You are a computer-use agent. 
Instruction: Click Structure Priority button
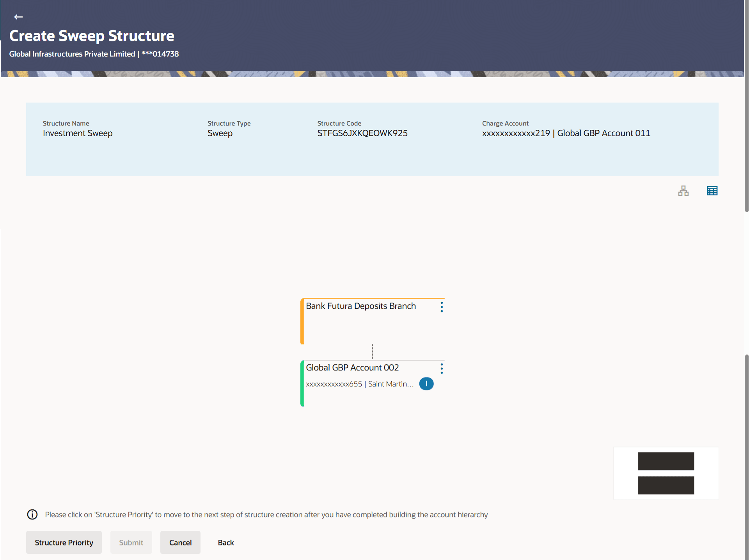(64, 542)
